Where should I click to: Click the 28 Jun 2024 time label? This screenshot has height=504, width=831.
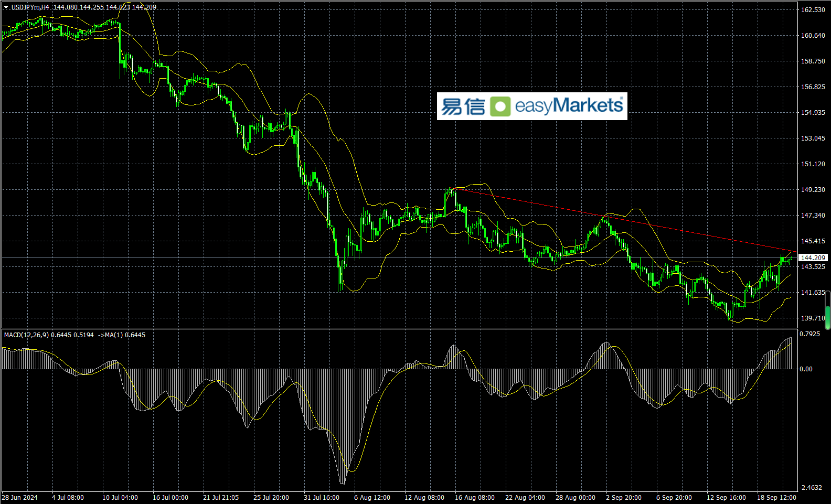(x=20, y=497)
